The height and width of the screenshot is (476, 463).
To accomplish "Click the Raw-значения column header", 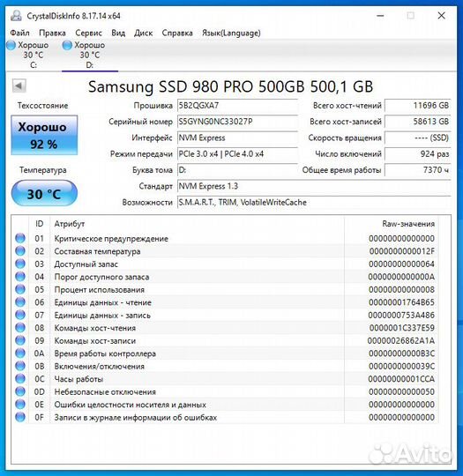I will click(x=392, y=224).
